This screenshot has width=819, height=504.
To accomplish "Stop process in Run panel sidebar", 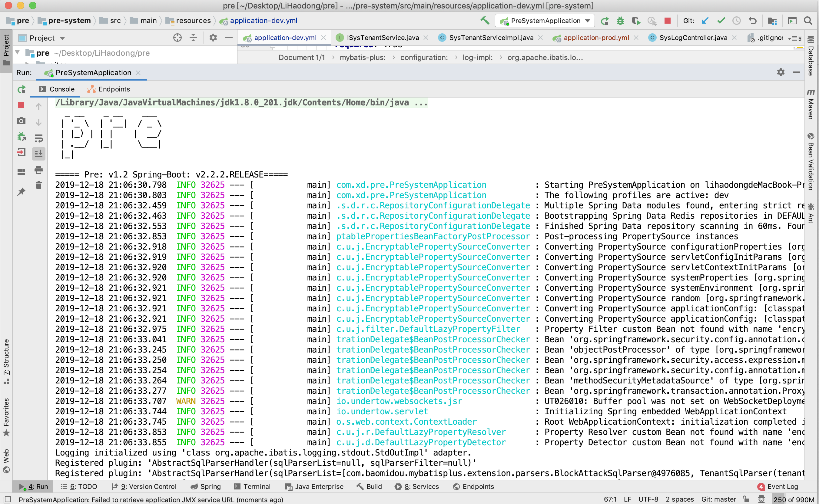I will 21,105.
